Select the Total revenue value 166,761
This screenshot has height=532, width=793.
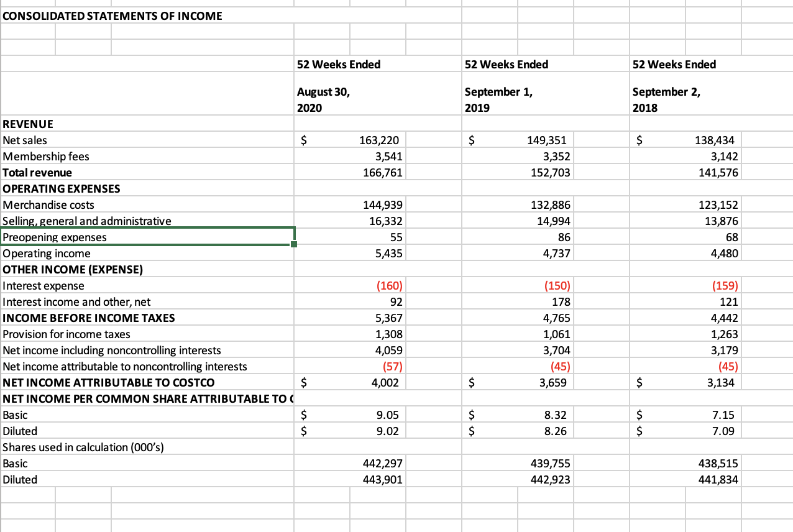360,172
